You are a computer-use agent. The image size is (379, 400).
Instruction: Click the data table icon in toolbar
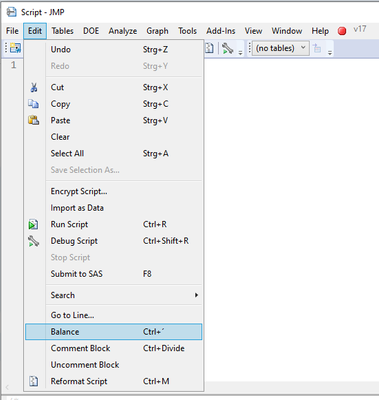(15, 48)
